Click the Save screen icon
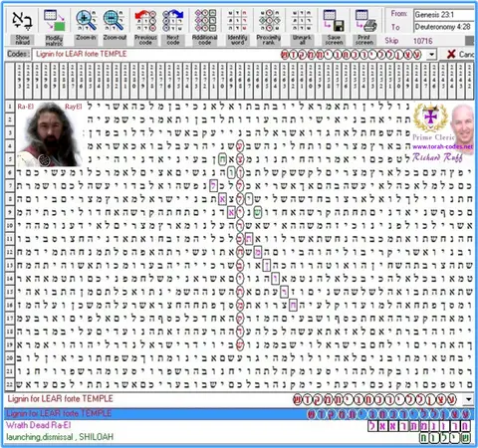Viewport: 478px width, 448px height. (334, 21)
